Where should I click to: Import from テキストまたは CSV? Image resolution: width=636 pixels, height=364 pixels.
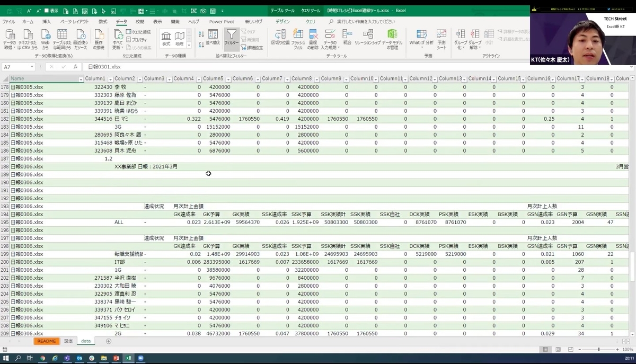point(27,40)
